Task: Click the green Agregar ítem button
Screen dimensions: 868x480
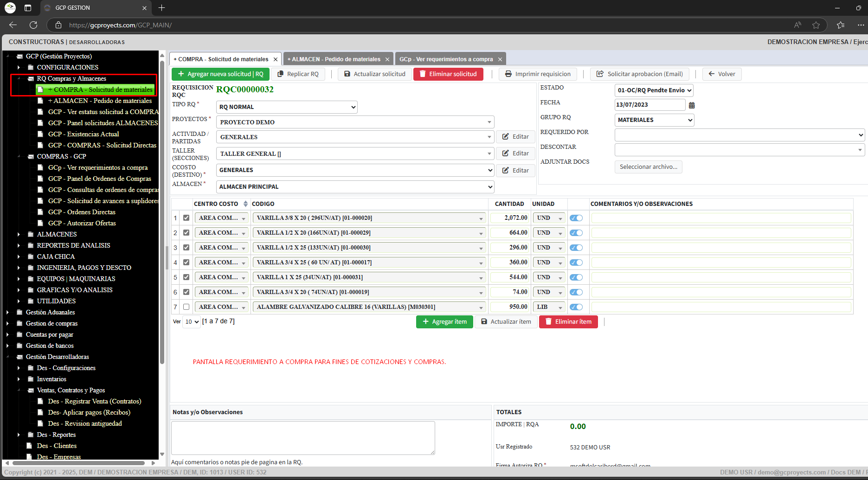Action: (444, 322)
